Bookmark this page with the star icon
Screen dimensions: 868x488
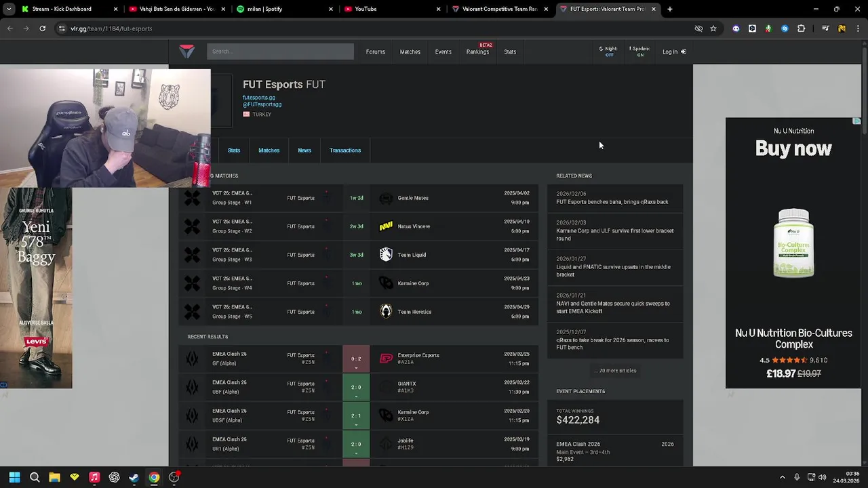point(713,28)
